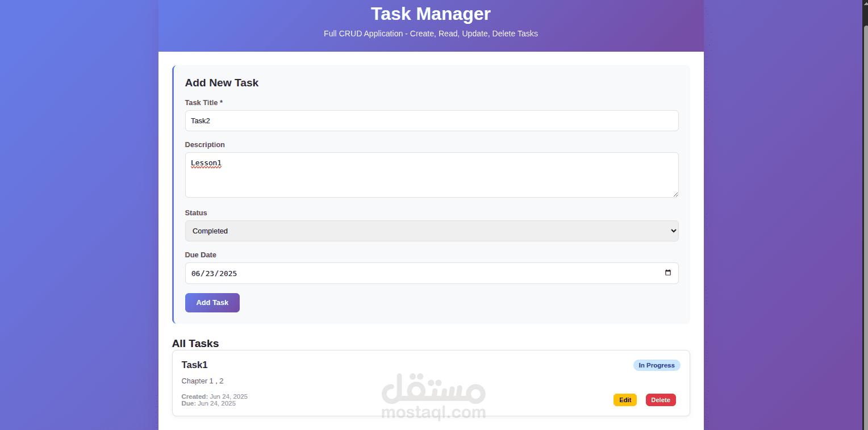Viewport: 868px width, 430px height.
Task: Open the Status dropdown showing Completed
Action: click(432, 231)
